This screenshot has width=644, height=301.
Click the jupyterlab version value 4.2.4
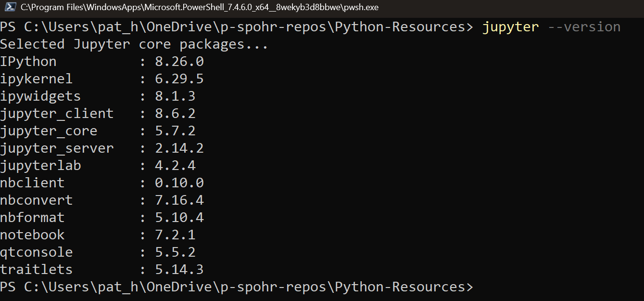(x=175, y=166)
